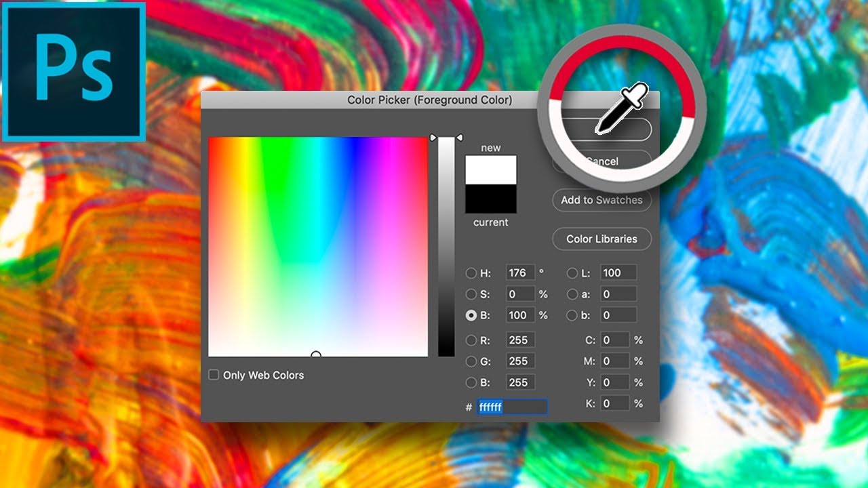This screenshot has width=868, height=488.
Task: Click the Lab b value field
Action: click(618, 315)
